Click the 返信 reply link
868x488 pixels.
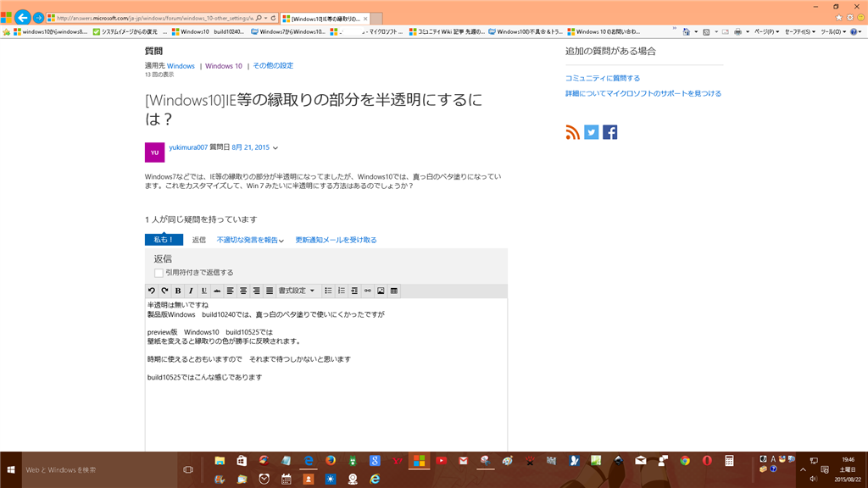198,240
